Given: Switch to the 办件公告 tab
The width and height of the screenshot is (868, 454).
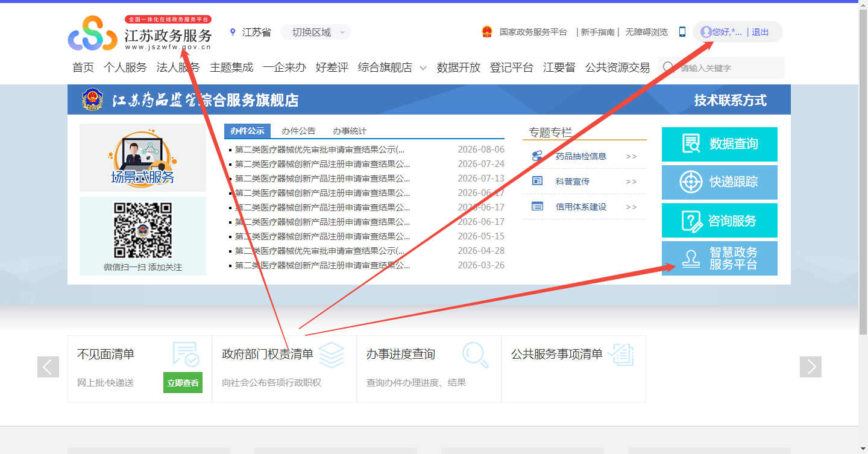Looking at the screenshot, I should tap(298, 131).
